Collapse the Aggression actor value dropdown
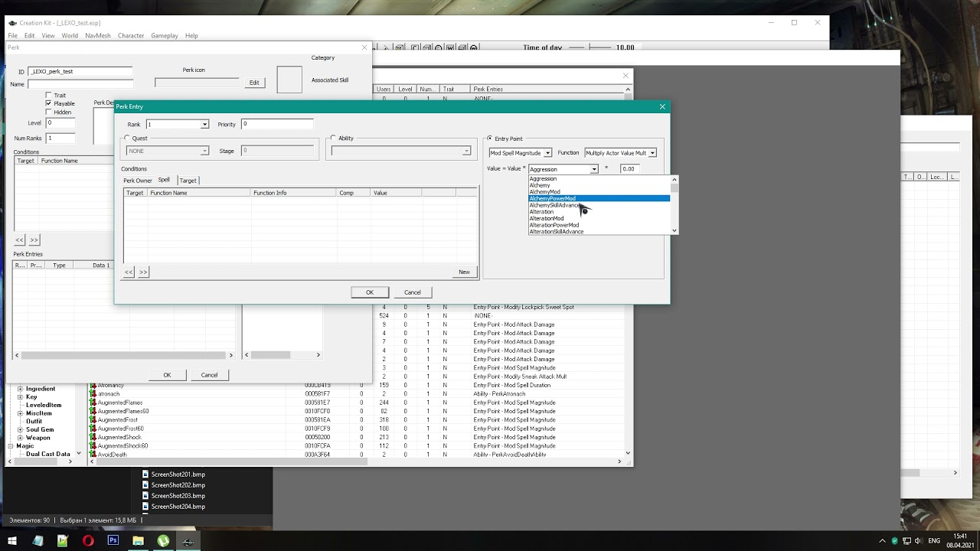 pyautogui.click(x=594, y=169)
